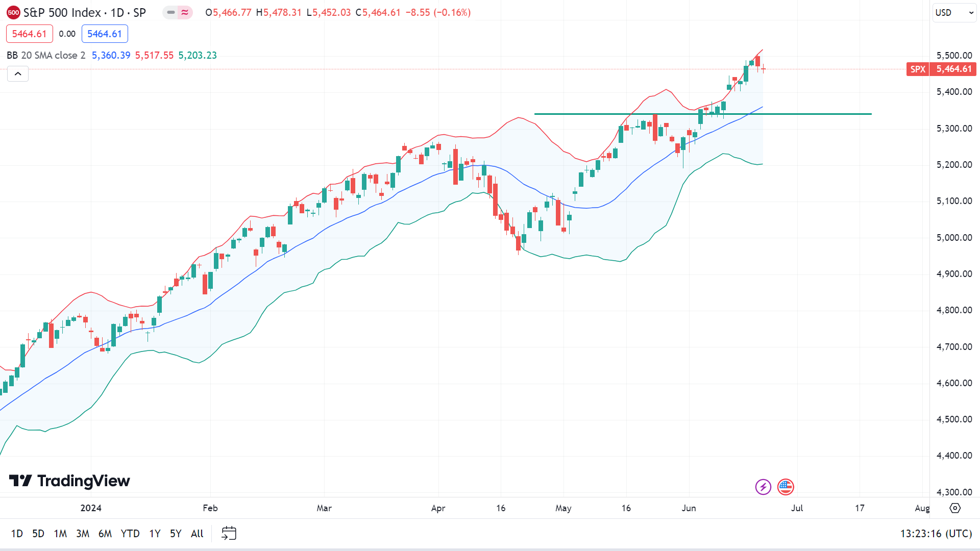Open the USD currency dropdown
The height and width of the screenshot is (551, 980).
click(954, 13)
